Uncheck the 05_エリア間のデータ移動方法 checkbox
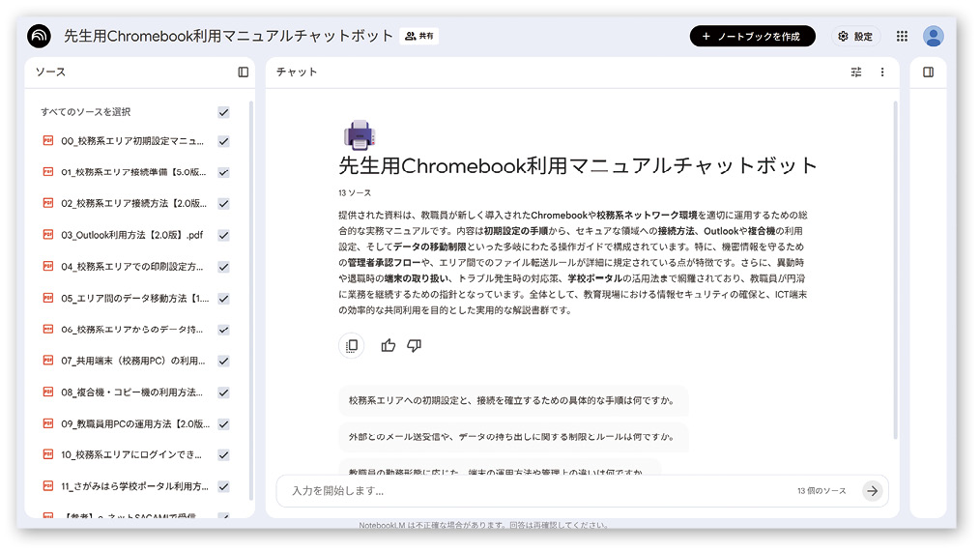This screenshot has height=552, width=980. point(223,299)
